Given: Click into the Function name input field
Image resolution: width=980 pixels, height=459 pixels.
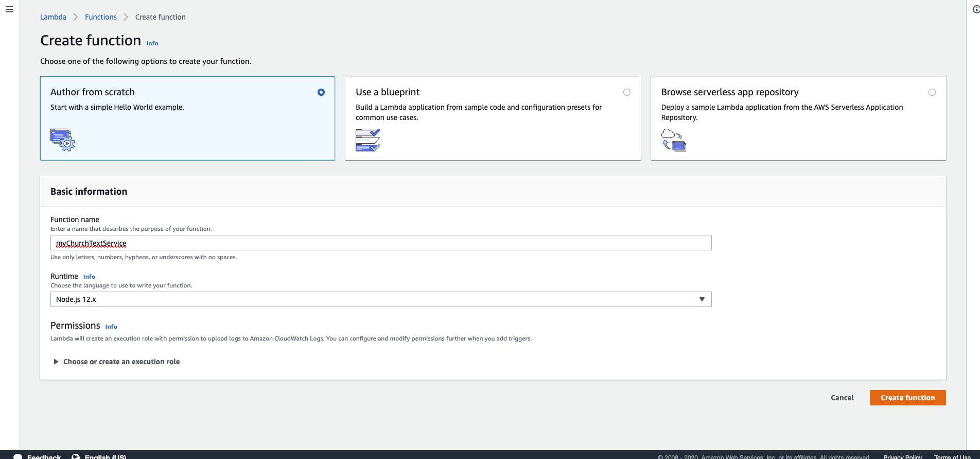Looking at the screenshot, I should coord(381,243).
